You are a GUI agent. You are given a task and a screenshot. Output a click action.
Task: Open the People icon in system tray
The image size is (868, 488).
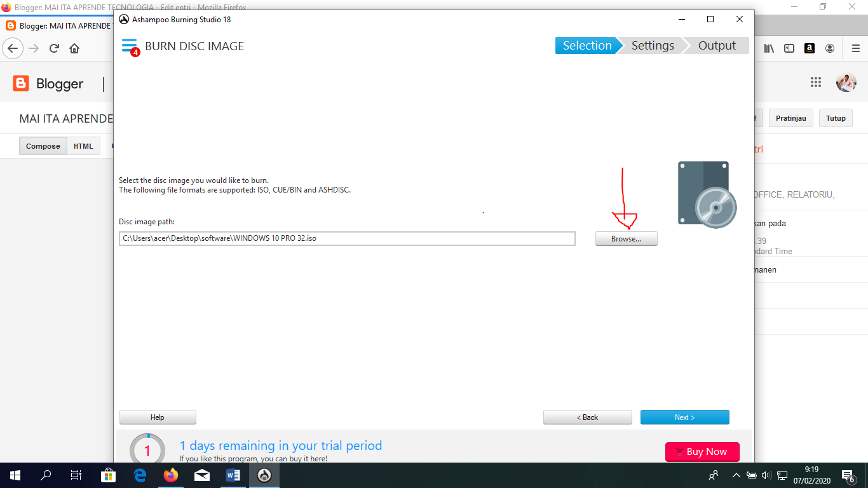pos(714,475)
